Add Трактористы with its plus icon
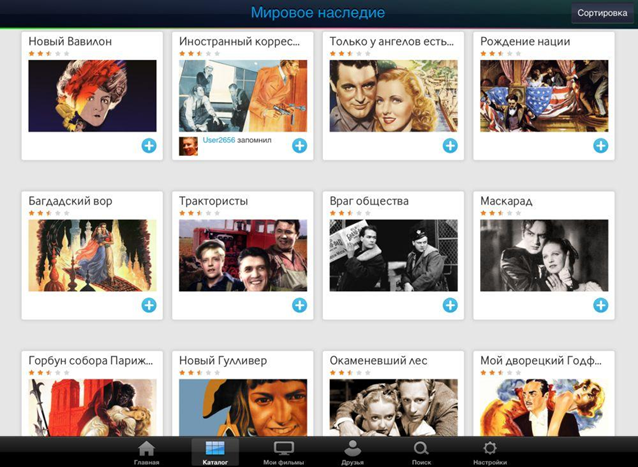638x467 pixels. pyautogui.click(x=299, y=305)
